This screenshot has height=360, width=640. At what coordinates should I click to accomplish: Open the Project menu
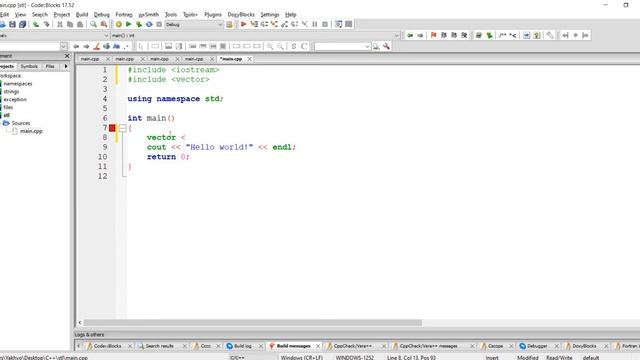[62, 14]
